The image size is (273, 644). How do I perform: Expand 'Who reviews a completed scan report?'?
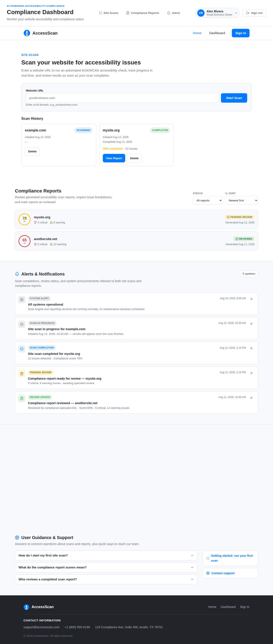point(106,580)
